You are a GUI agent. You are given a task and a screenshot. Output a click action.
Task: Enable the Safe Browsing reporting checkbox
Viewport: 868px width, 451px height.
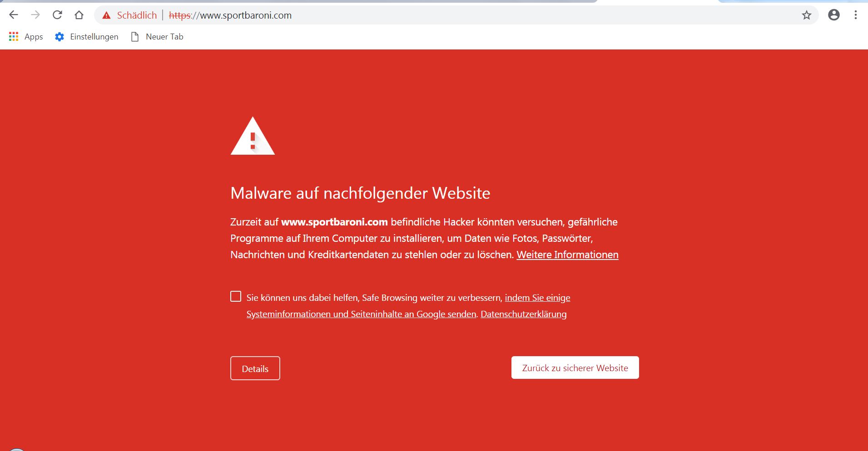click(x=236, y=297)
